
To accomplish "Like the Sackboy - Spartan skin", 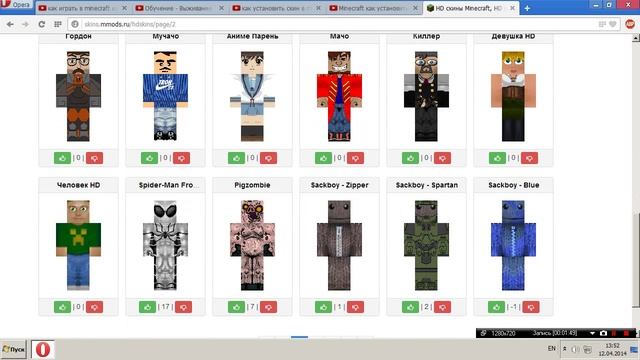I will point(410,307).
